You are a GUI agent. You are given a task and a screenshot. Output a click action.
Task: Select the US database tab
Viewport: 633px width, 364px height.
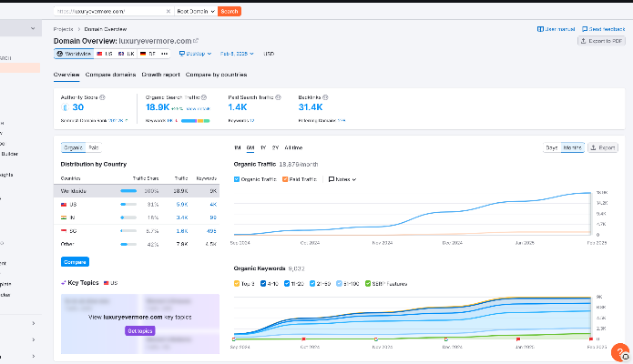[x=105, y=54]
